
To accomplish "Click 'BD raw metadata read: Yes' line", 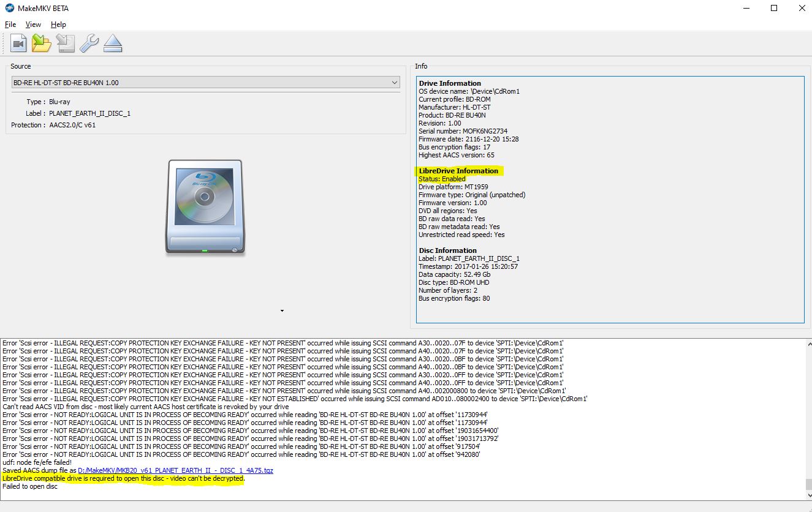I will pyautogui.click(x=459, y=227).
